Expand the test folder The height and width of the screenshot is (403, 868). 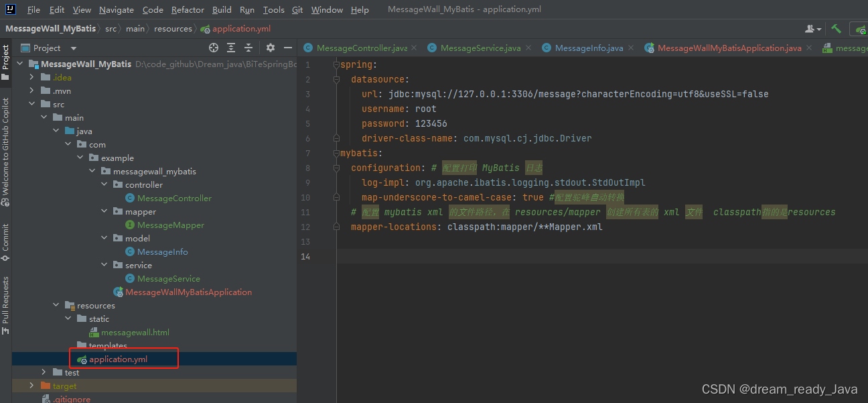(44, 373)
